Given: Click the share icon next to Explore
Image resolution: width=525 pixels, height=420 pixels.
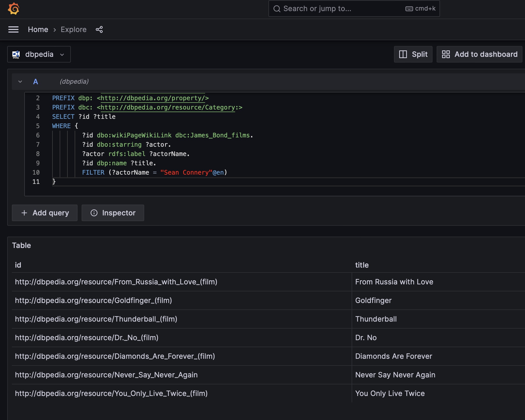Looking at the screenshot, I should click(x=99, y=29).
